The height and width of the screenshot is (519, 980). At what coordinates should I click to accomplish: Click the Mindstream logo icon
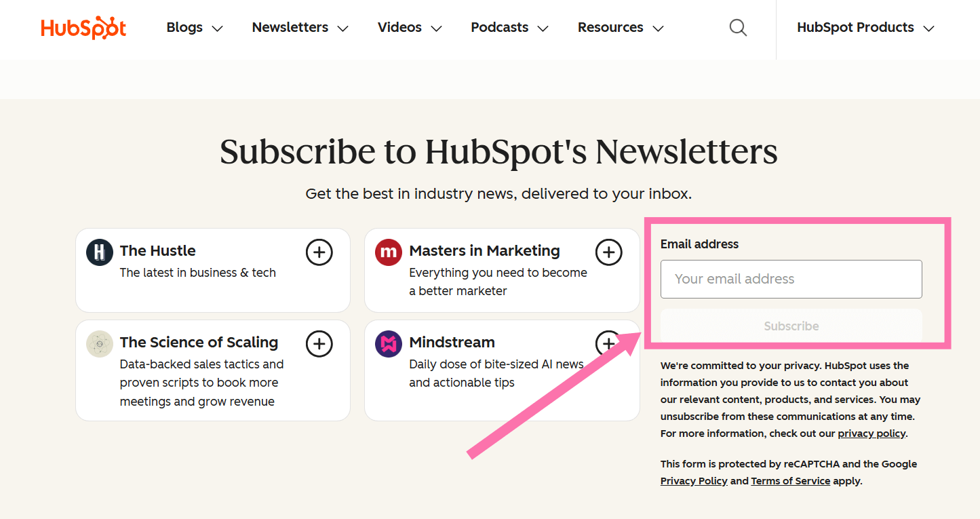coord(389,344)
